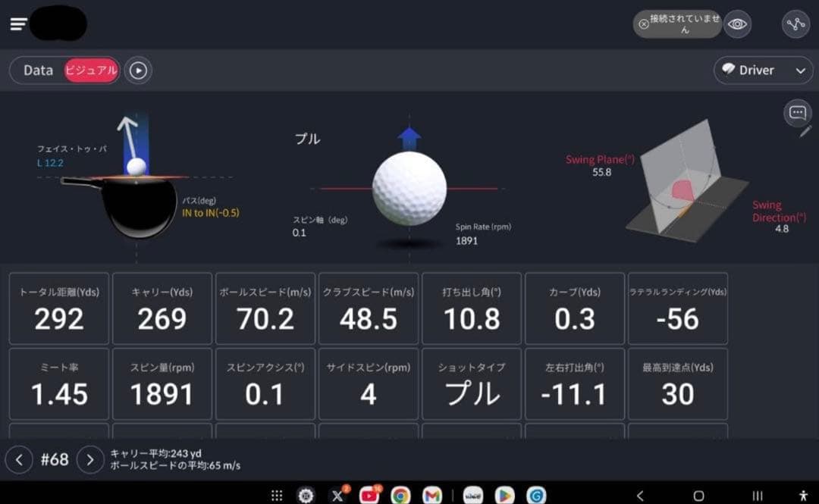Go to previous shot arrow

point(19,459)
